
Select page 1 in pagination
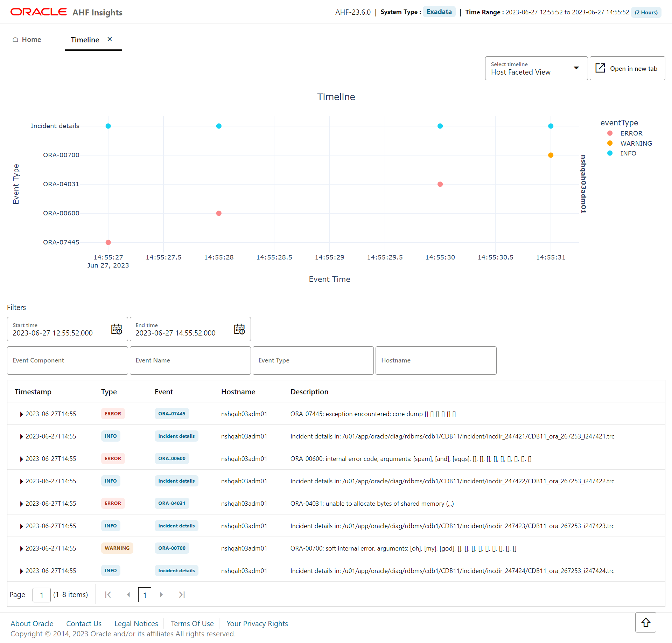click(x=145, y=595)
